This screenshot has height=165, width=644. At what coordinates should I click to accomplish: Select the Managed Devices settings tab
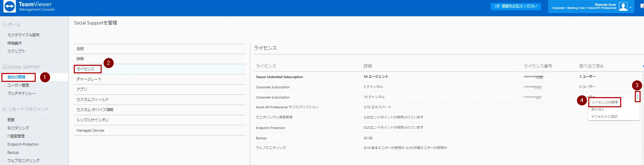tap(160, 130)
